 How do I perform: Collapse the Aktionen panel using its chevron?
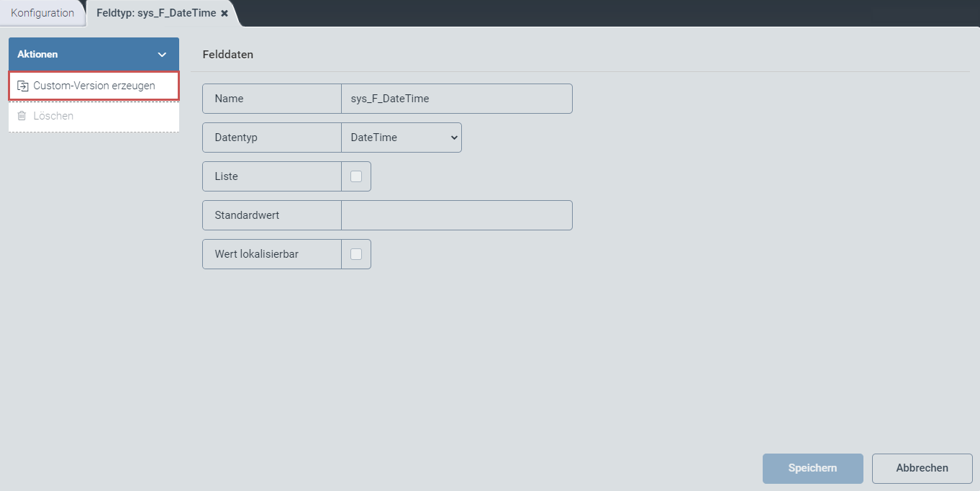[x=162, y=55]
